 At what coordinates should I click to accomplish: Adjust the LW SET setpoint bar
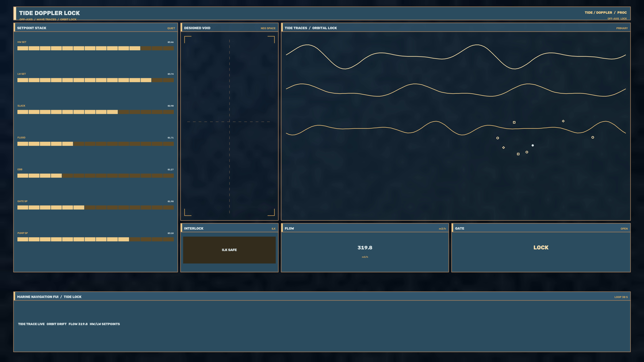[95, 80]
